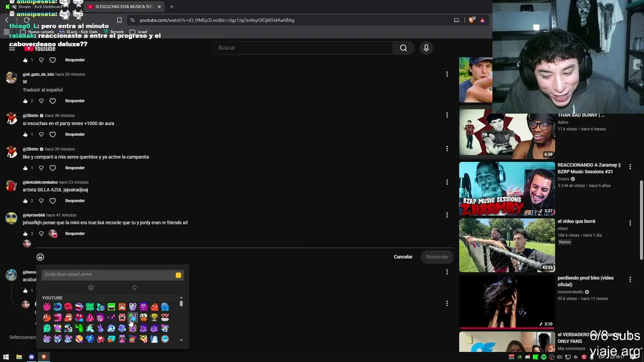This screenshot has height=362, width=644.
Task: Open the YouTube hamburger guide menu
Action: tap(12, 48)
